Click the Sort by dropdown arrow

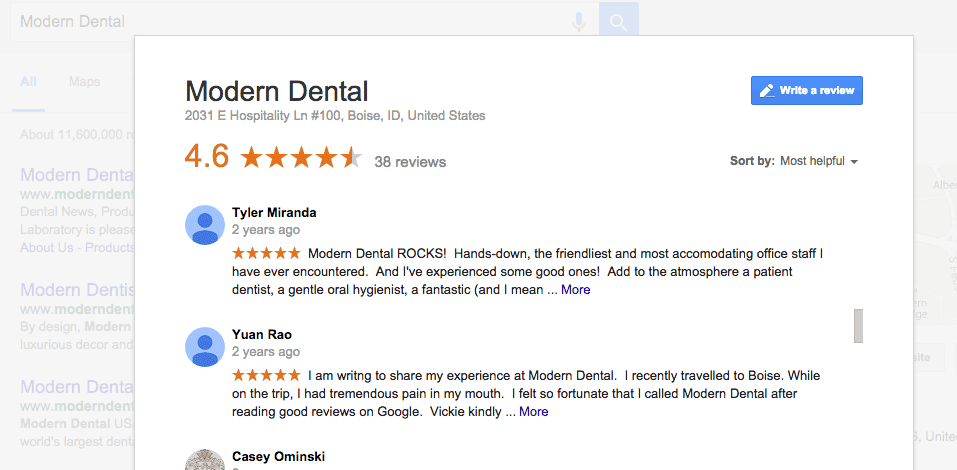coord(854,162)
